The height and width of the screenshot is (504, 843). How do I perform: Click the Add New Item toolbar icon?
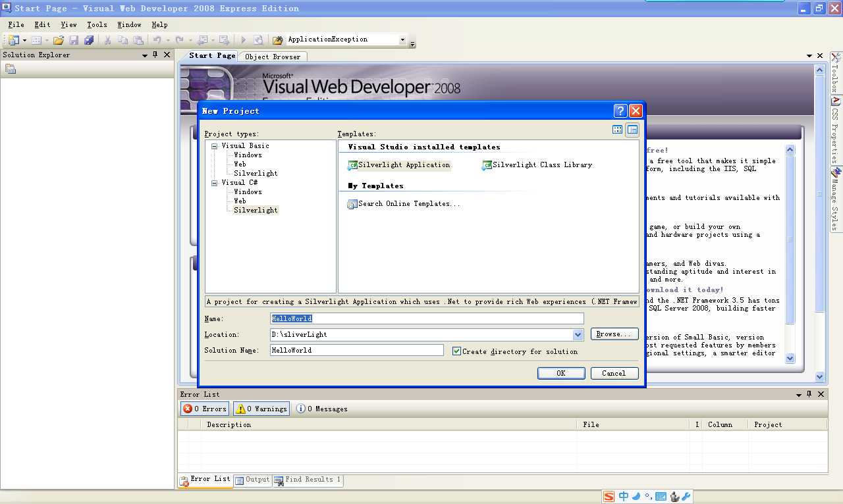37,40
